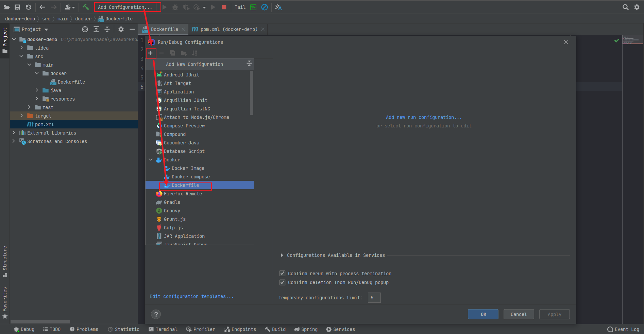Open the Services tool window
644x334 pixels.
[x=340, y=329]
